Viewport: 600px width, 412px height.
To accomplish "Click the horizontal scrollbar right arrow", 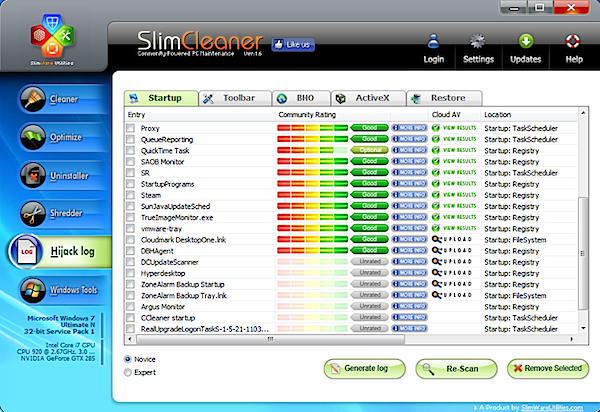I will pyautogui.click(x=572, y=339).
